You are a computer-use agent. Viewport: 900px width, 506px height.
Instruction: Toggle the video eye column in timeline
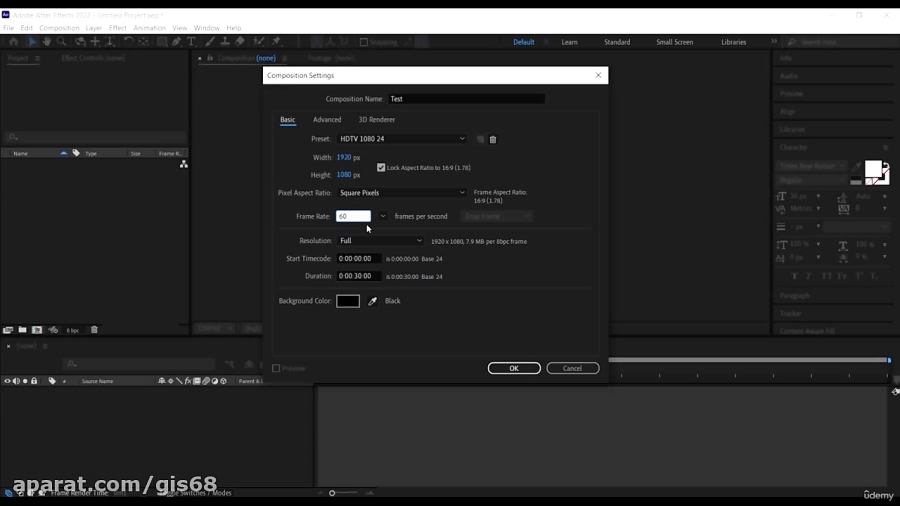(x=7, y=381)
